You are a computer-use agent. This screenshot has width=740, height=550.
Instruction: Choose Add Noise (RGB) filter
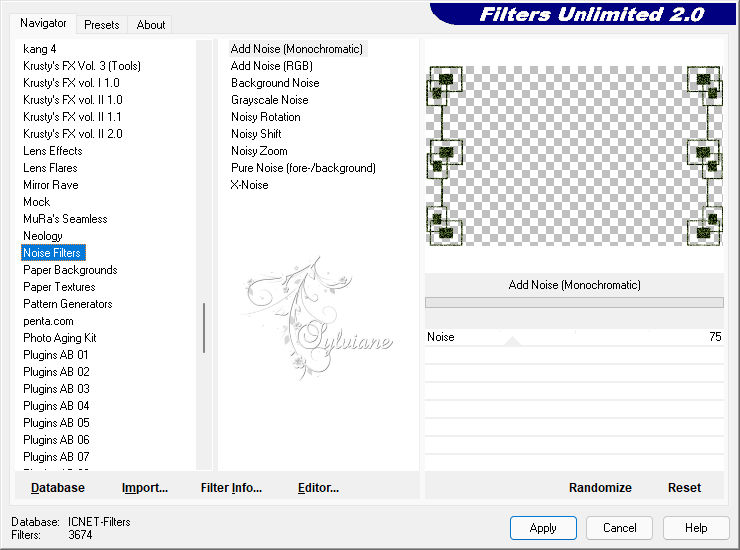271,66
